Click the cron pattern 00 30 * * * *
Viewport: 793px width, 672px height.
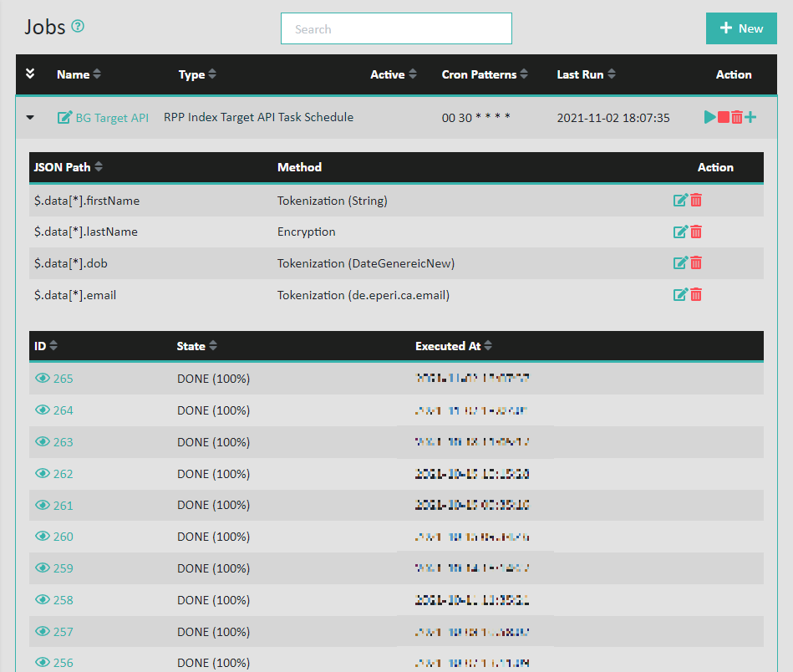(476, 118)
